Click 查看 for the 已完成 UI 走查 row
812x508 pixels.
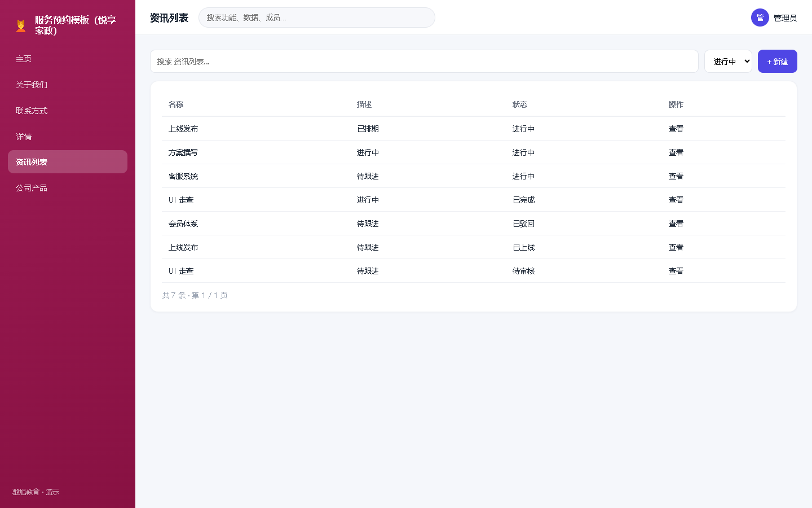coord(676,200)
